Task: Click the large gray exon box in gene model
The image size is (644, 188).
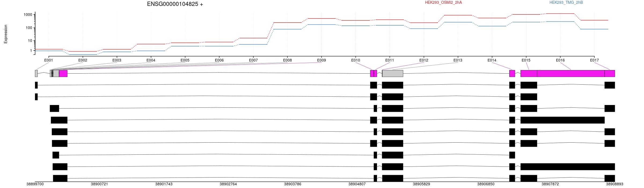Action: click(393, 74)
